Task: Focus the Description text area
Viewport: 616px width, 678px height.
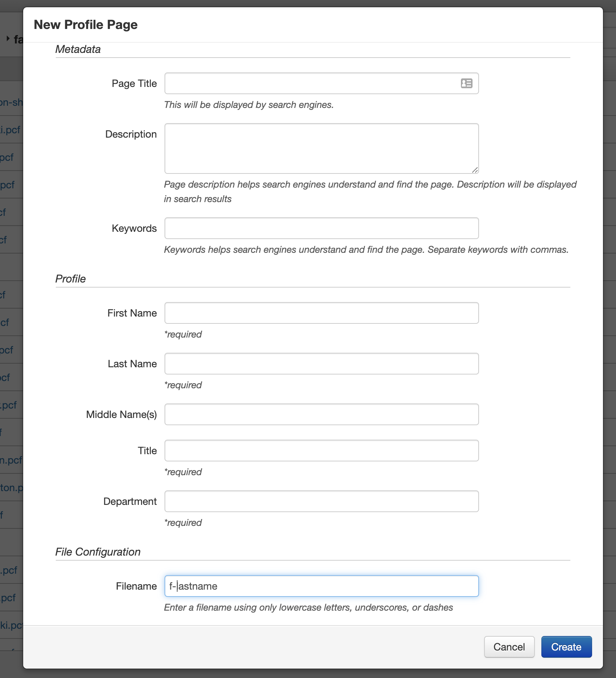Action: pyautogui.click(x=321, y=148)
